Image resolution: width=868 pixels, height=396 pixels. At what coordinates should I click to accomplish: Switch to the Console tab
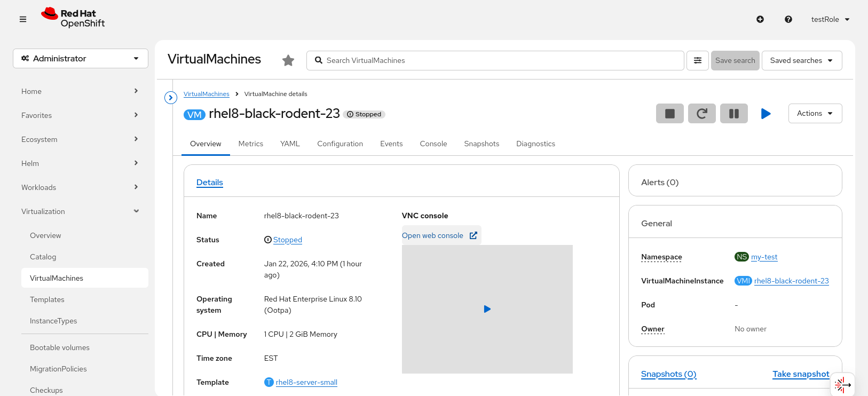[x=433, y=144]
